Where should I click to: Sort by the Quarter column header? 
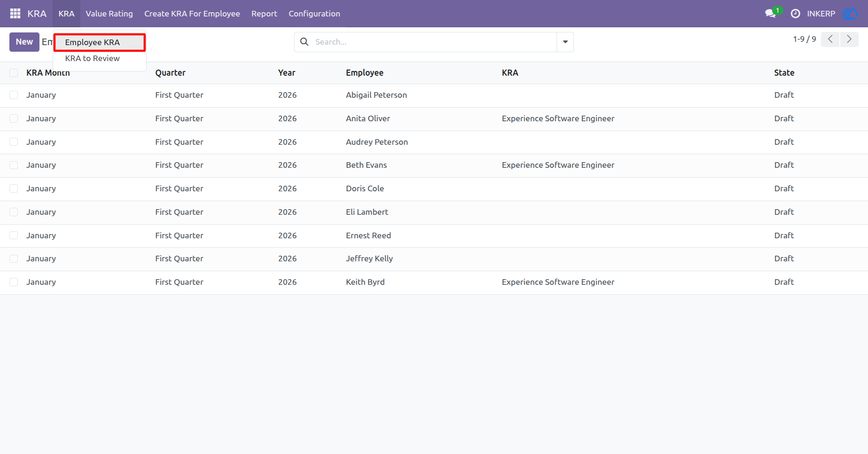tap(170, 73)
